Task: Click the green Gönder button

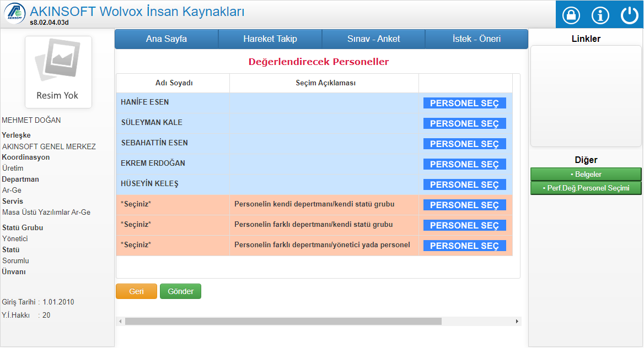Action: coord(180,291)
